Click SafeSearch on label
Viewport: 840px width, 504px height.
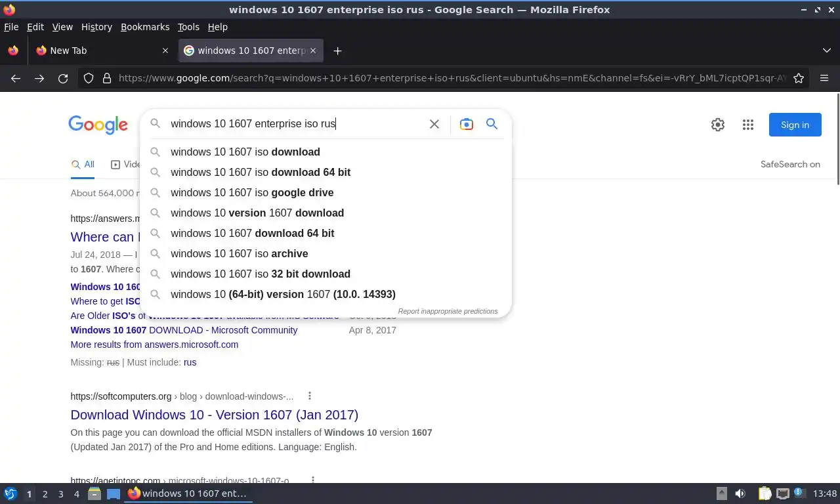(790, 164)
